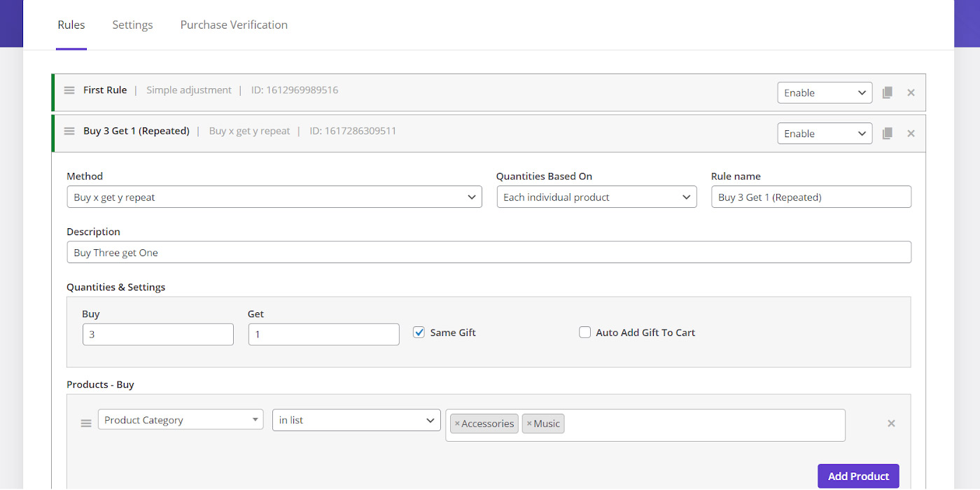980x490 pixels.
Task: Click the Description text field
Action: coord(489,253)
